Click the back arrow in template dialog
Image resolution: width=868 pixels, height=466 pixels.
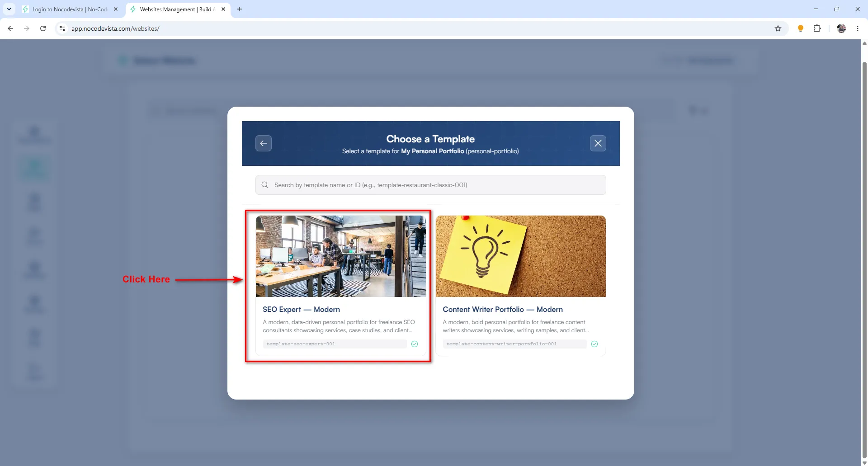point(264,143)
